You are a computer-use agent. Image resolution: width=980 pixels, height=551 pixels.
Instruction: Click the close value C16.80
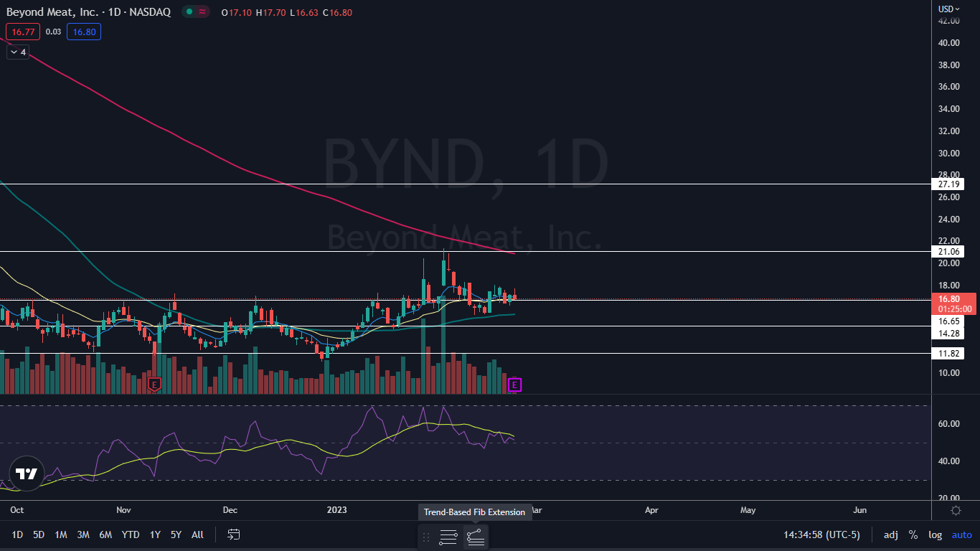(x=337, y=12)
